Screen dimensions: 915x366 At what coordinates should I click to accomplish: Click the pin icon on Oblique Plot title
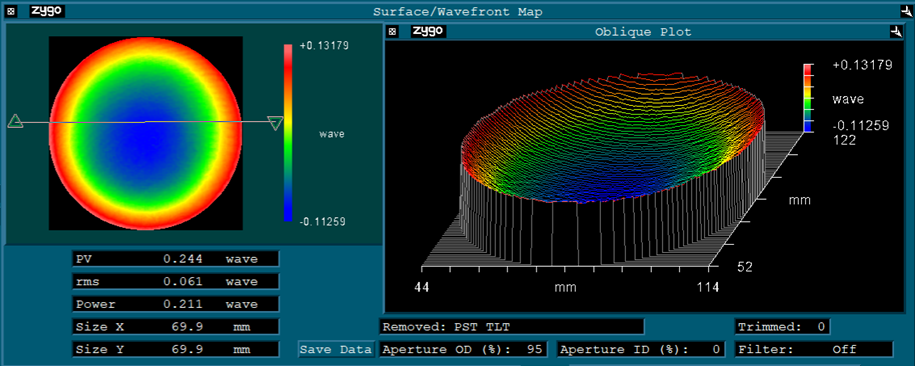point(896,32)
